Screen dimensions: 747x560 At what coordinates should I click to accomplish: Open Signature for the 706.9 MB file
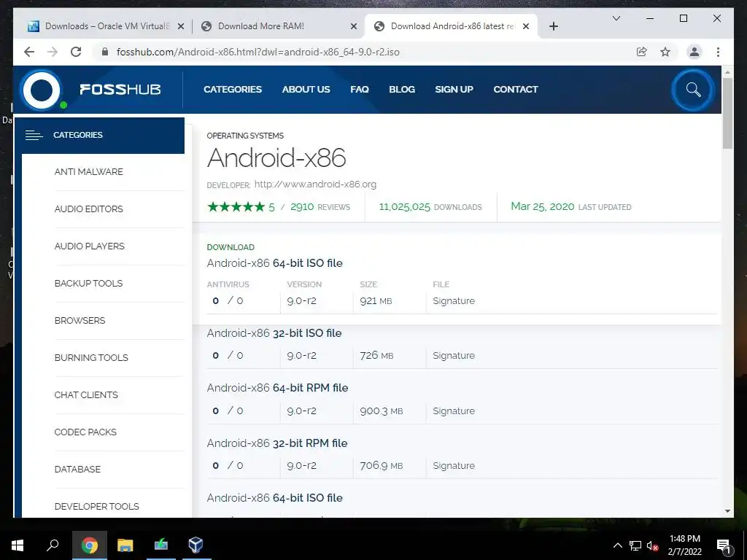coord(454,466)
